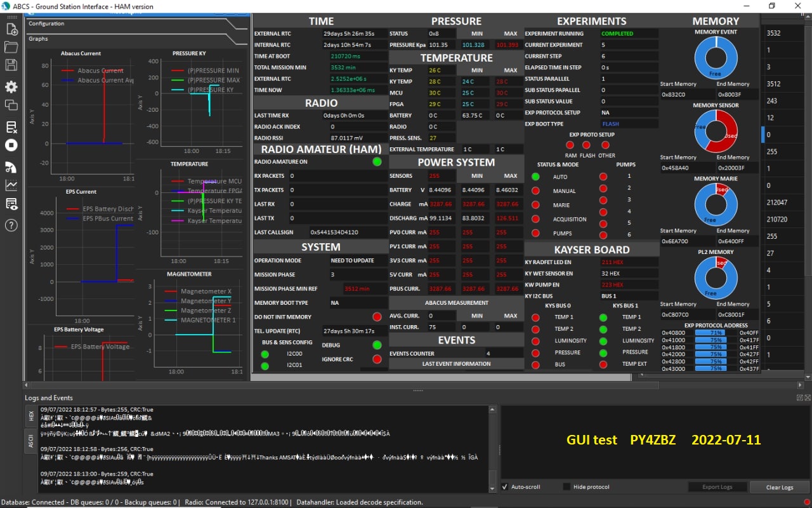Click the radio signal dish icon

click(11, 167)
